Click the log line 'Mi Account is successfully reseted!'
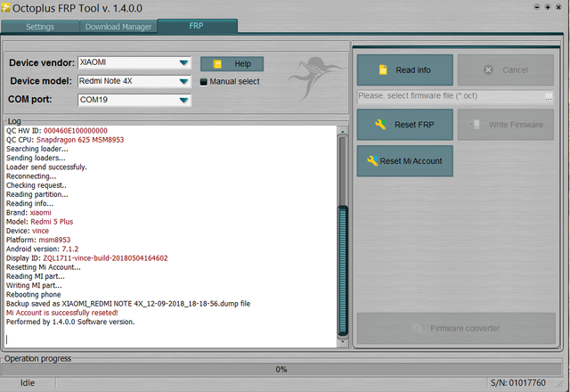Image resolution: width=570 pixels, height=392 pixels. [61, 313]
